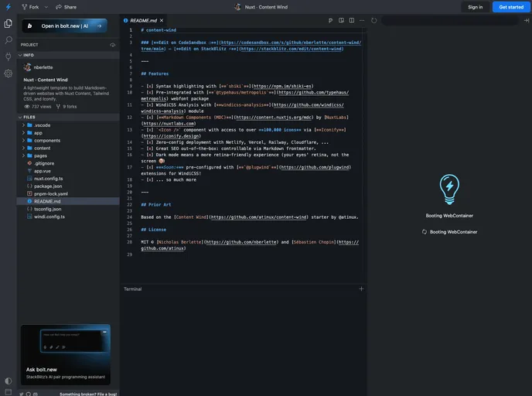Click the Share button
Screen dimensions: 532x396
[66, 7]
